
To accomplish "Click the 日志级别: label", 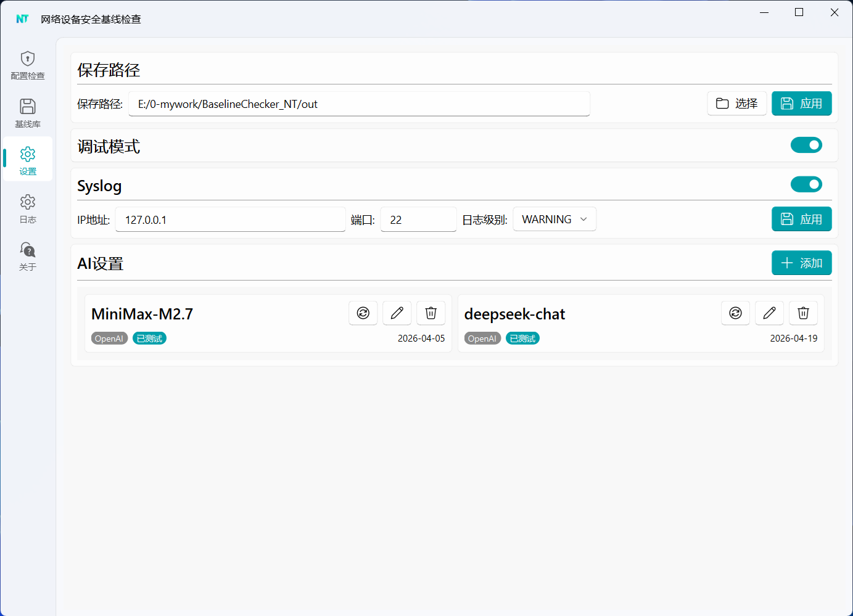I will 485,220.
